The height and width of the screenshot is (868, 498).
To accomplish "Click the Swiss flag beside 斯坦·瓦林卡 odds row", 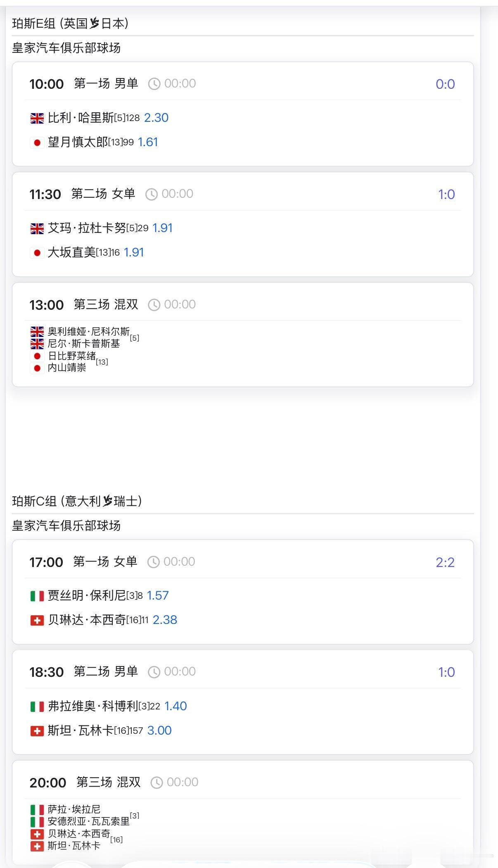I will coord(37,731).
